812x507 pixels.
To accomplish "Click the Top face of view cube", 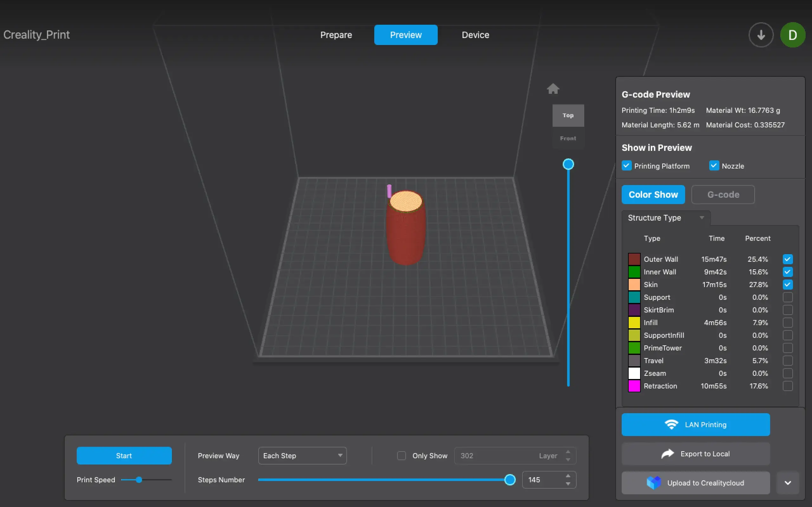I will [x=568, y=115].
